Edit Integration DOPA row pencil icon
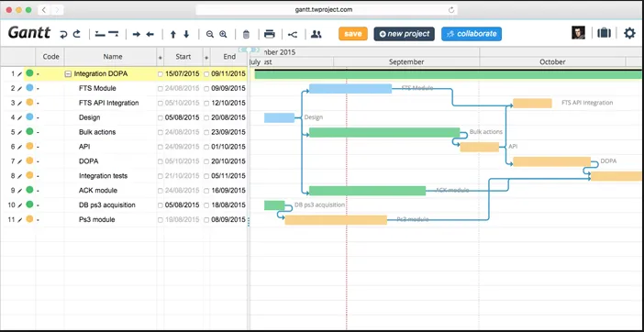644x332 pixels. click(x=19, y=74)
